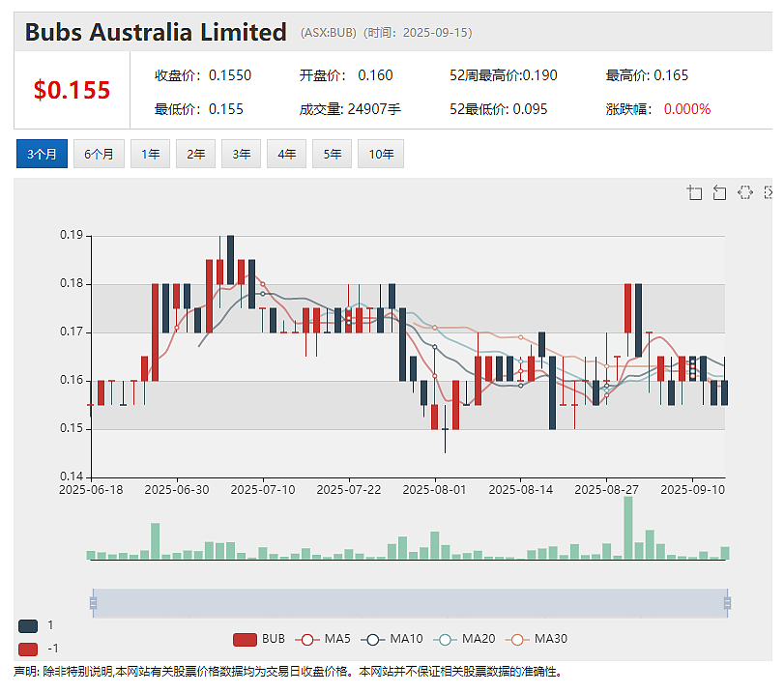This screenshot has width=784, height=693.
Task: Toggle the MA20 legend entry
Action: 464,640
